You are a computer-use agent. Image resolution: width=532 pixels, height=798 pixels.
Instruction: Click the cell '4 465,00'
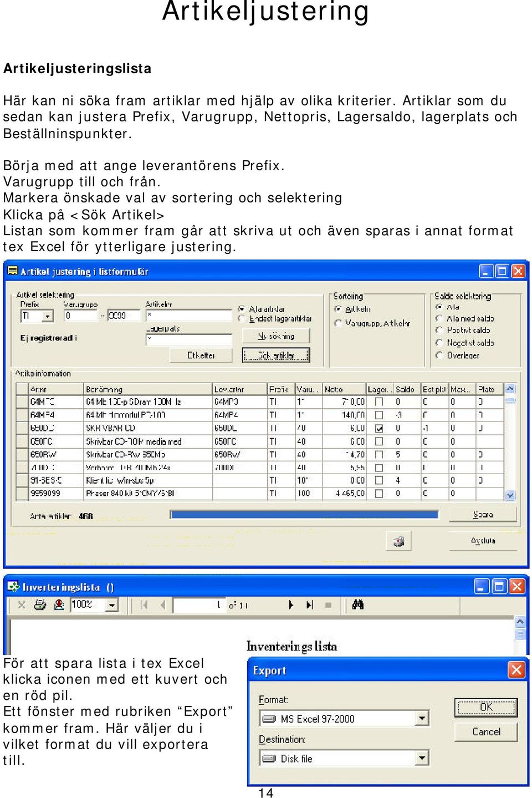[344, 493]
